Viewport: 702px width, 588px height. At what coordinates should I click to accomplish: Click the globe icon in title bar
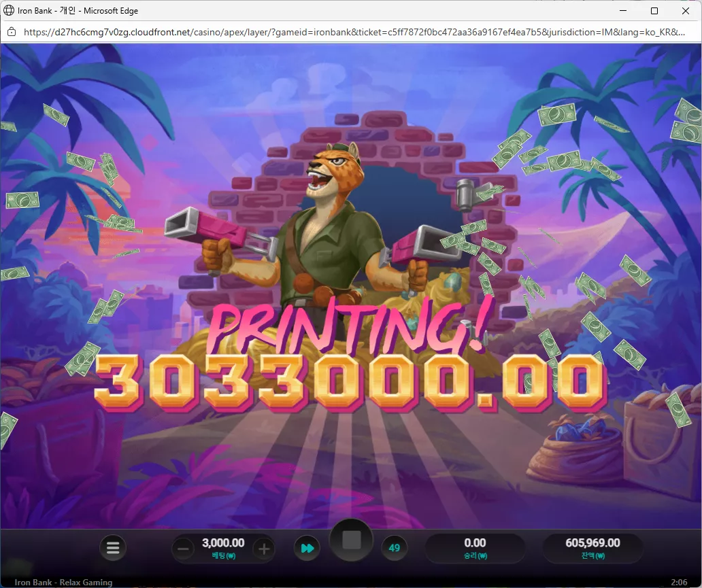click(x=9, y=10)
